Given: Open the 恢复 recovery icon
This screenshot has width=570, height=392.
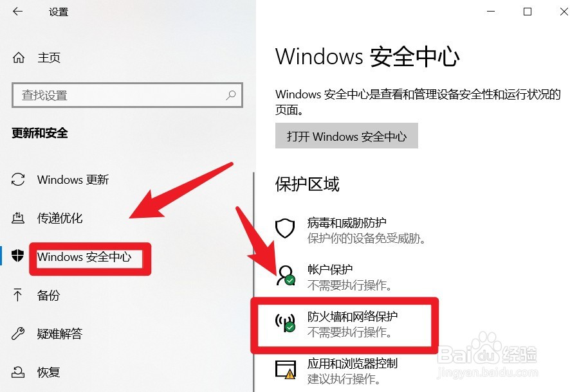Looking at the screenshot, I should [x=18, y=371].
